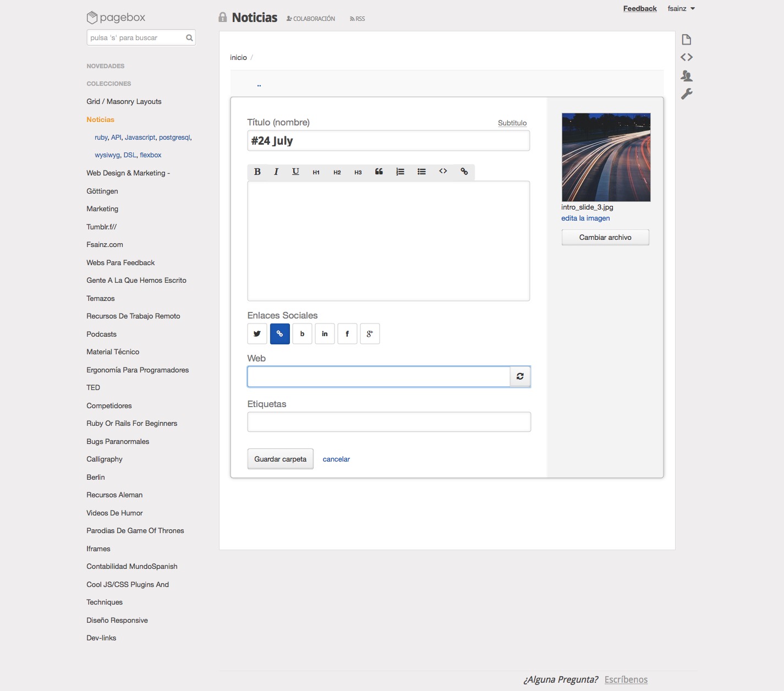
Task: Click the pagebox logo
Action: pos(116,18)
